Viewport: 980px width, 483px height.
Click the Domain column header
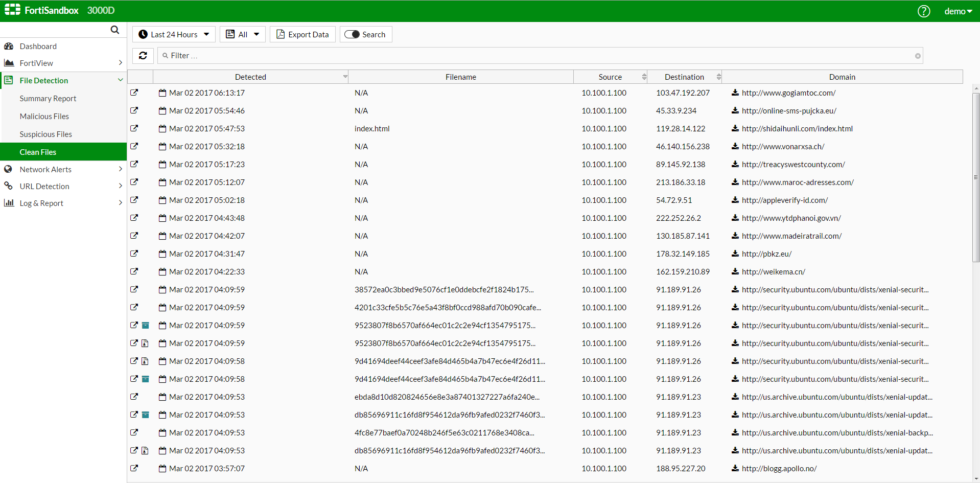(x=842, y=77)
